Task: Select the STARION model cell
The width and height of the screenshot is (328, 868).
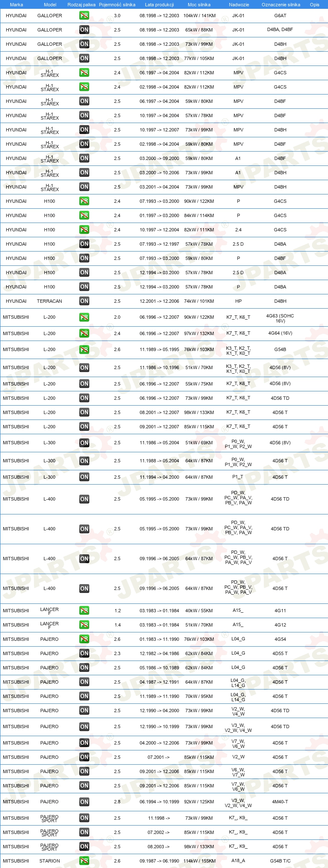Action: [x=49, y=861]
